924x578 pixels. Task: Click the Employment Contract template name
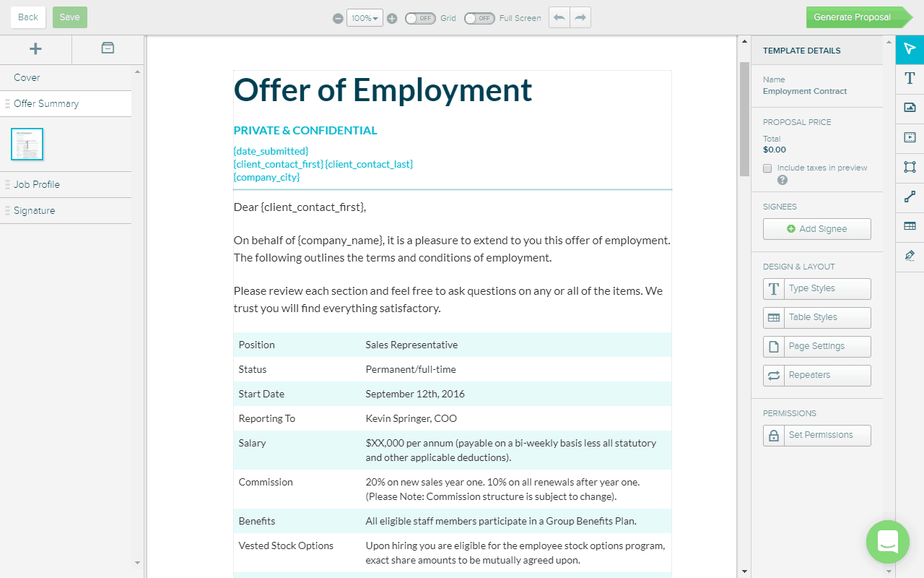[805, 91]
